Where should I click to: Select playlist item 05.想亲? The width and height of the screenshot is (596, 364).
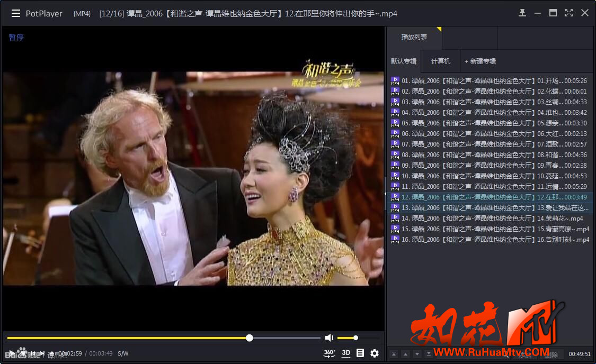coord(490,123)
